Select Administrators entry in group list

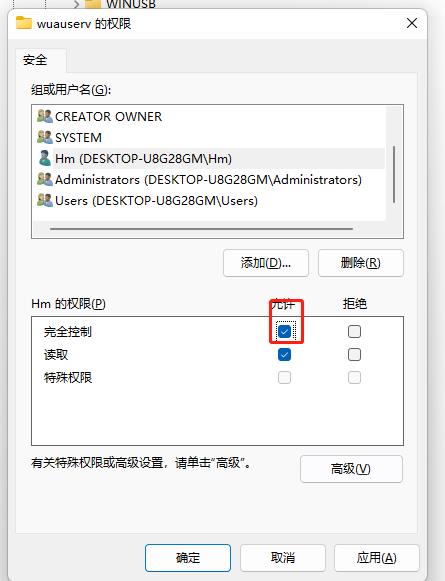coord(208,180)
